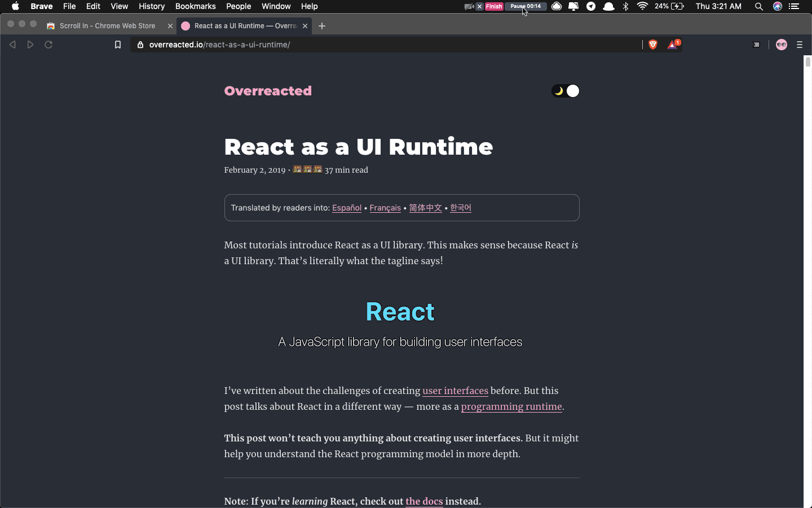The image size is (812, 508).
Task: Click the page vertical scrollbar thumb
Action: [x=807, y=62]
